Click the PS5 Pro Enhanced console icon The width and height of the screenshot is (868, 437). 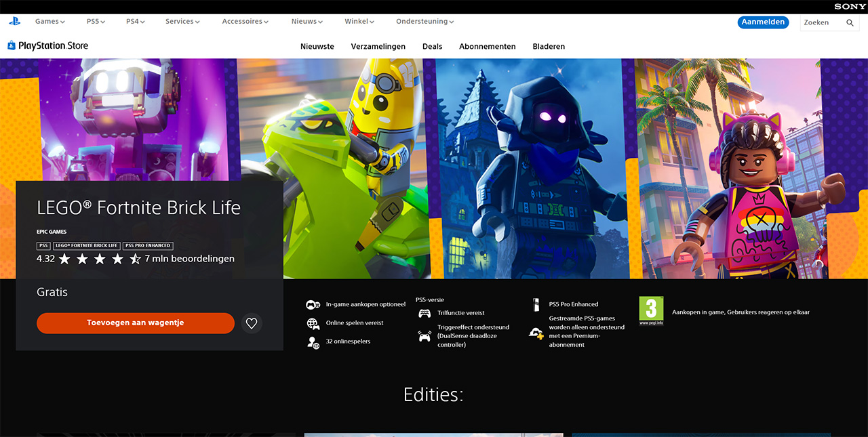pyautogui.click(x=536, y=305)
